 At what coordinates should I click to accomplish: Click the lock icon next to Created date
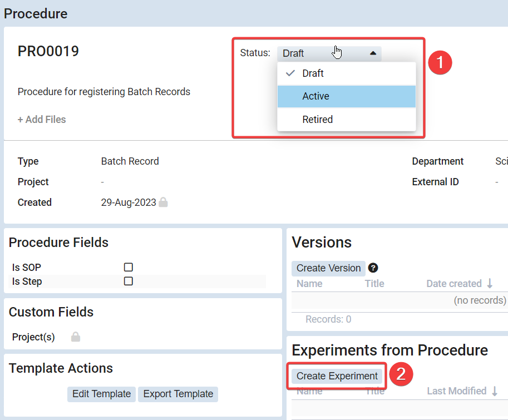[163, 202]
